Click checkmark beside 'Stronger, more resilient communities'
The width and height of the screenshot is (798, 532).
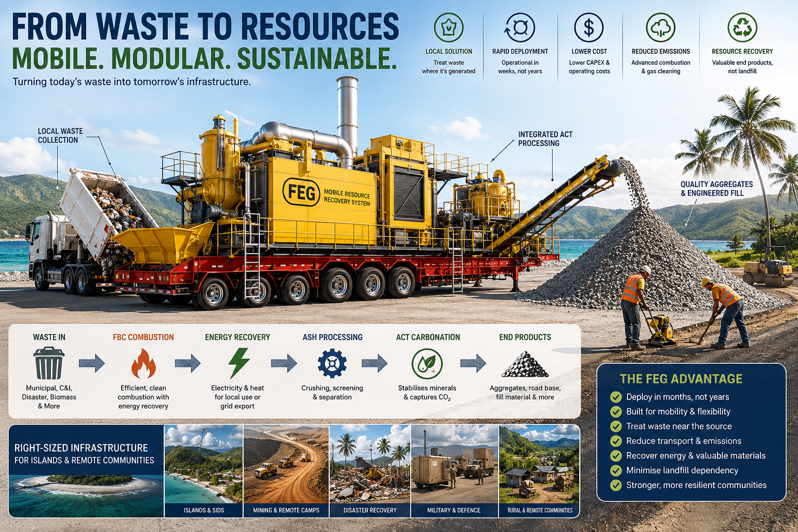point(616,485)
